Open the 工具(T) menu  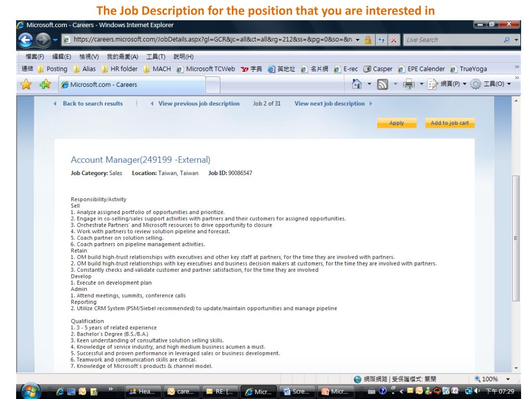[156, 57]
